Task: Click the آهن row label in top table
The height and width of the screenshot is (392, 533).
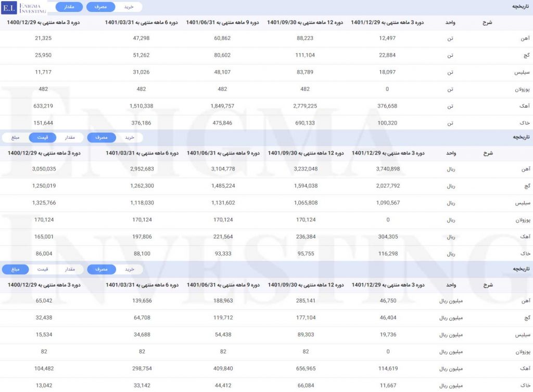Action: pos(525,38)
